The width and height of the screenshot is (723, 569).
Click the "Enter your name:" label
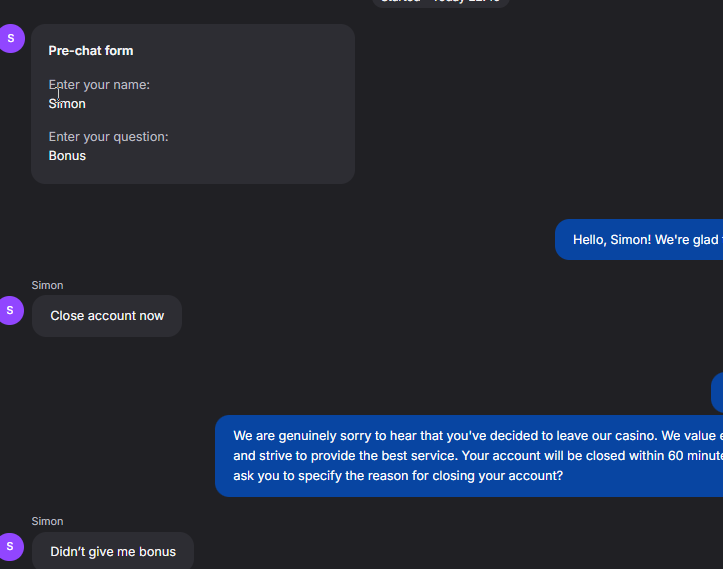99,85
